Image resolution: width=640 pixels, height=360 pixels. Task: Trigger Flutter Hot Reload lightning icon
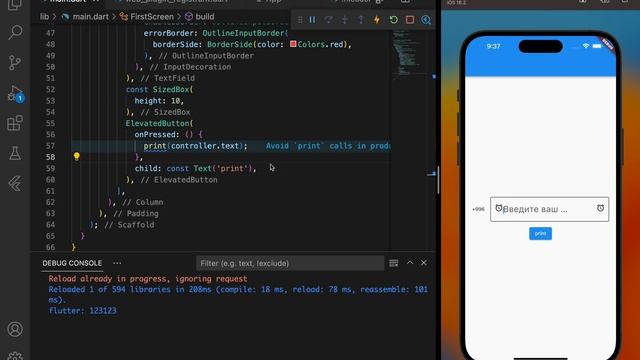377,20
